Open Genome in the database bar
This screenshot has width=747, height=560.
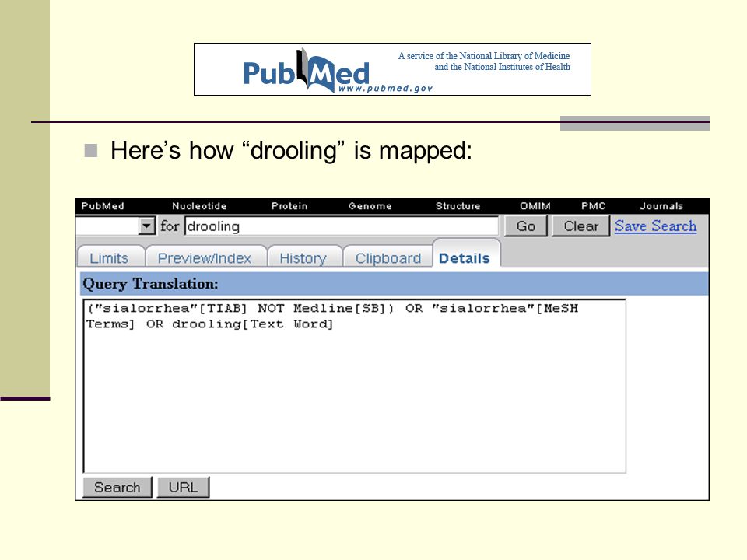coord(370,206)
